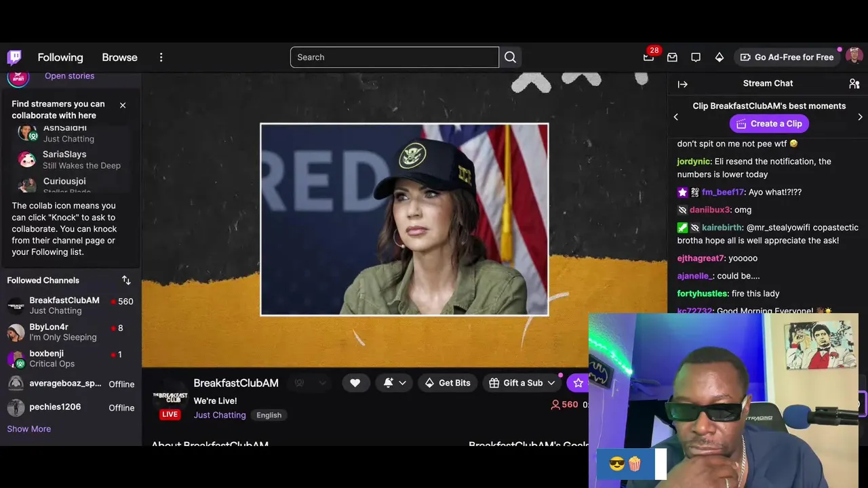
Task: Sort Followed Channels with arrows icon
Action: (126, 280)
